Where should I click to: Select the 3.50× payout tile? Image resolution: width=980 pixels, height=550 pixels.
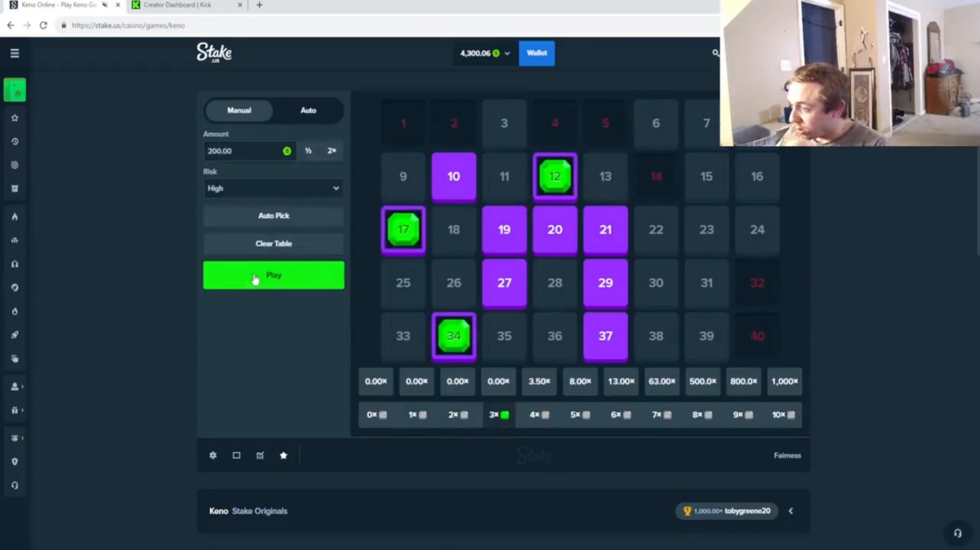[539, 381]
